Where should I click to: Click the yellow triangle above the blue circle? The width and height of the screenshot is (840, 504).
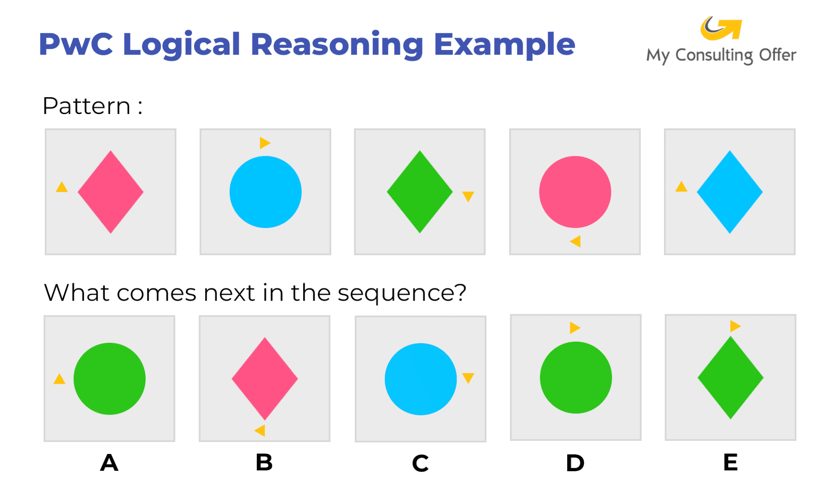click(x=265, y=143)
